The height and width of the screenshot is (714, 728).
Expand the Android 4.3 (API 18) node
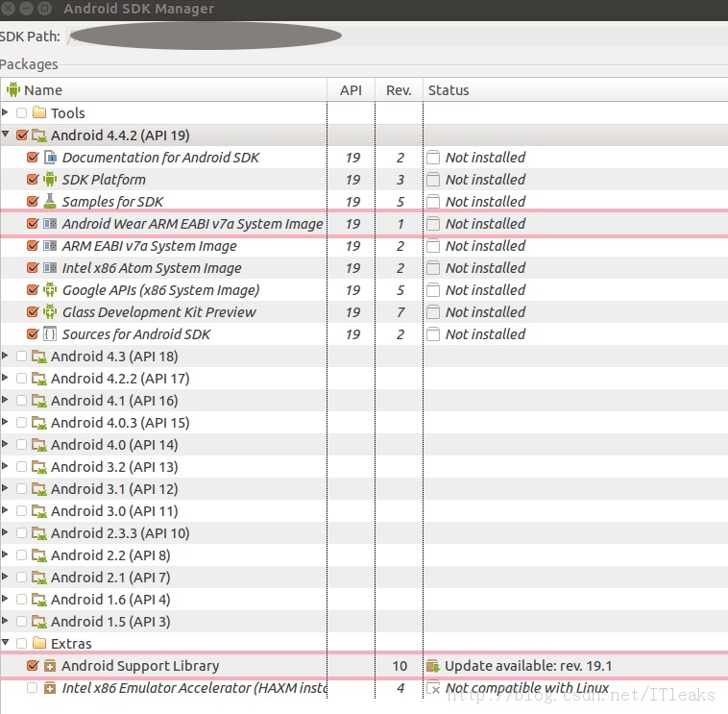click(x=5, y=356)
